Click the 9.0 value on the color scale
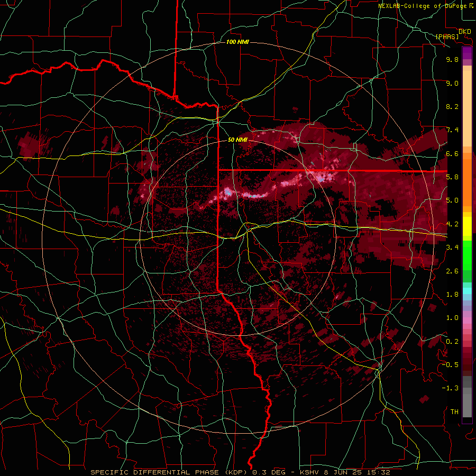476x476 pixels. [x=452, y=83]
